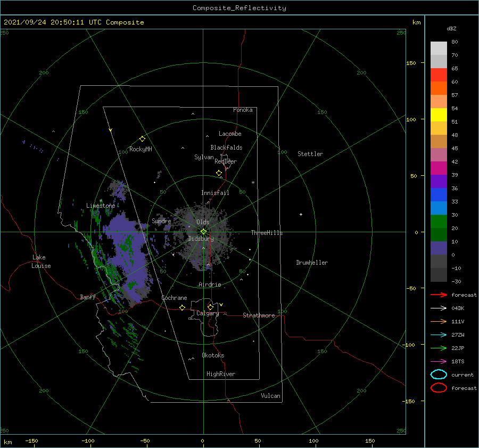Click the orange 111V arrow in legend
Screen dimensions: 479x448
(439, 321)
